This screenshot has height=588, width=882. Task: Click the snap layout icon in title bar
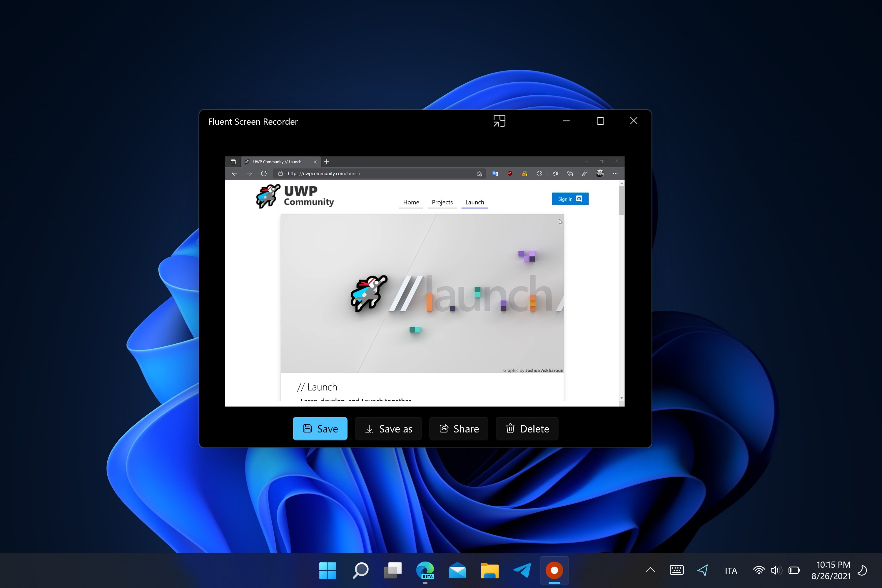(499, 121)
